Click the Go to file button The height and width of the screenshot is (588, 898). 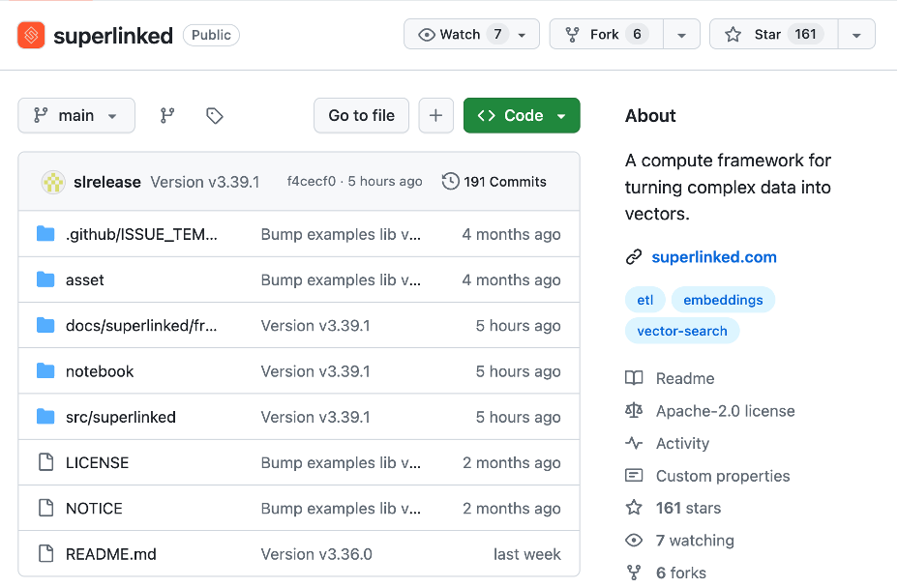tap(361, 115)
